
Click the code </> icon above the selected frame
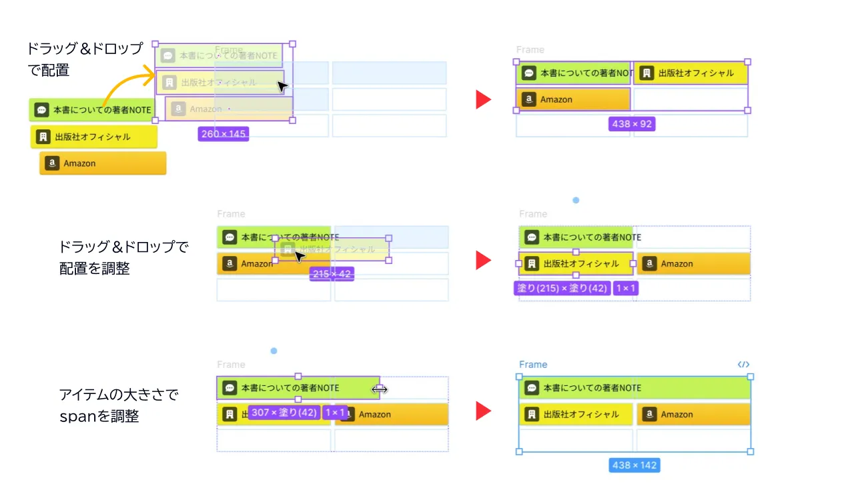pyautogui.click(x=743, y=365)
